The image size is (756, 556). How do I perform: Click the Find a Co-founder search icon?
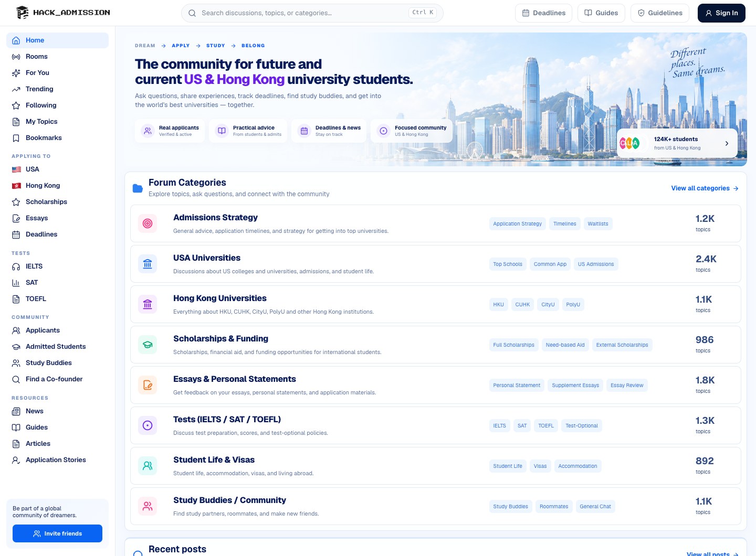(16, 379)
